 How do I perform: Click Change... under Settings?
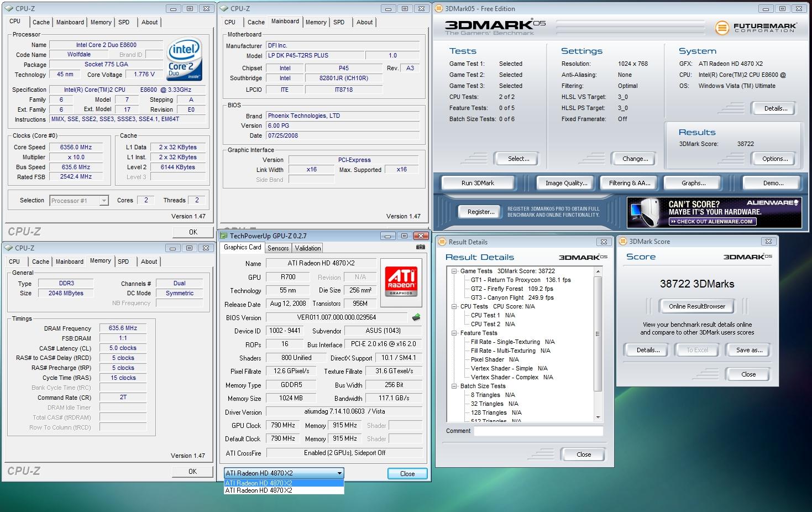pyautogui.click(x=635, y=159)
